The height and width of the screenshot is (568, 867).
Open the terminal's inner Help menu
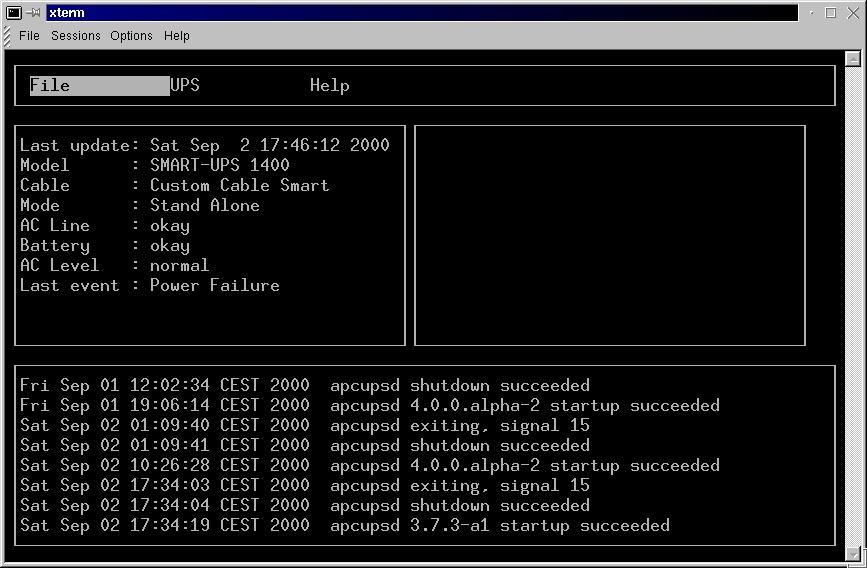tap(329, 86)
